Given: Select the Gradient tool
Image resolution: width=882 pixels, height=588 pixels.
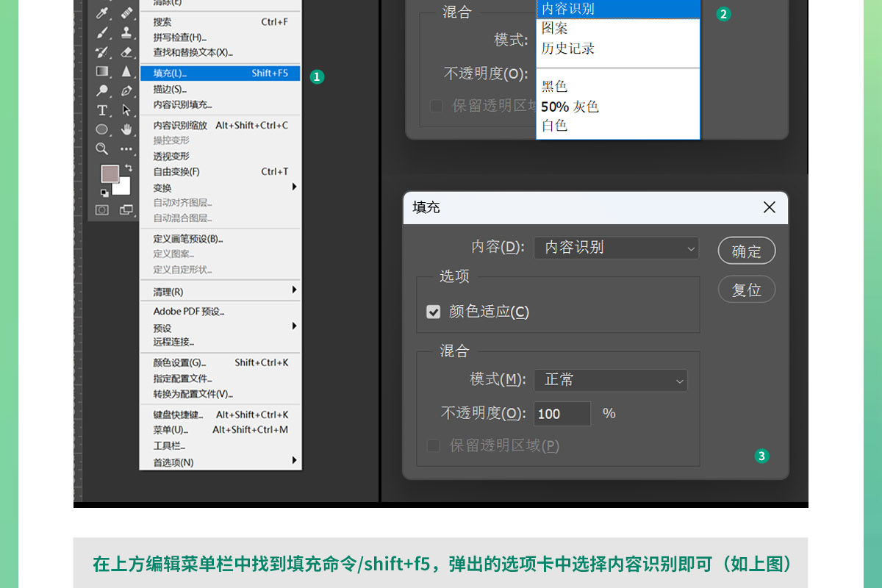Looking at the screenshot, I should coord(102,71).
